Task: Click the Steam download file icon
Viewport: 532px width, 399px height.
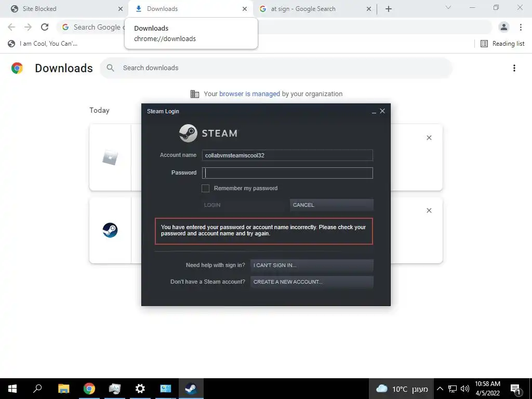Action: pos(110,230)
